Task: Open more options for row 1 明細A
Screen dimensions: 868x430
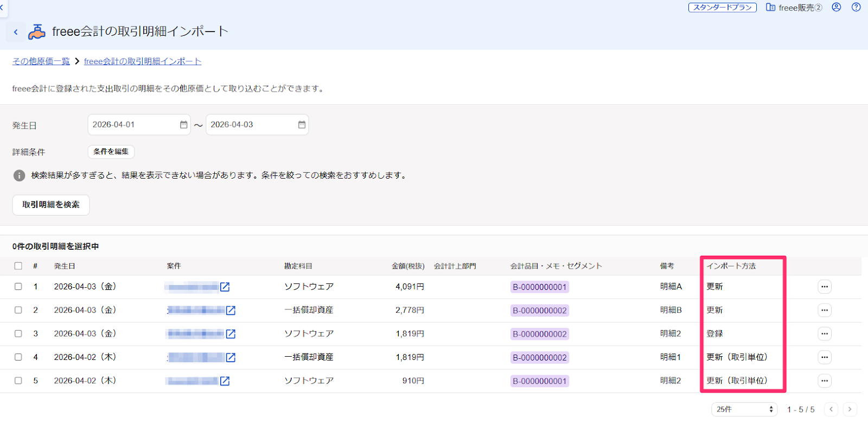Action: click(825, 287)
